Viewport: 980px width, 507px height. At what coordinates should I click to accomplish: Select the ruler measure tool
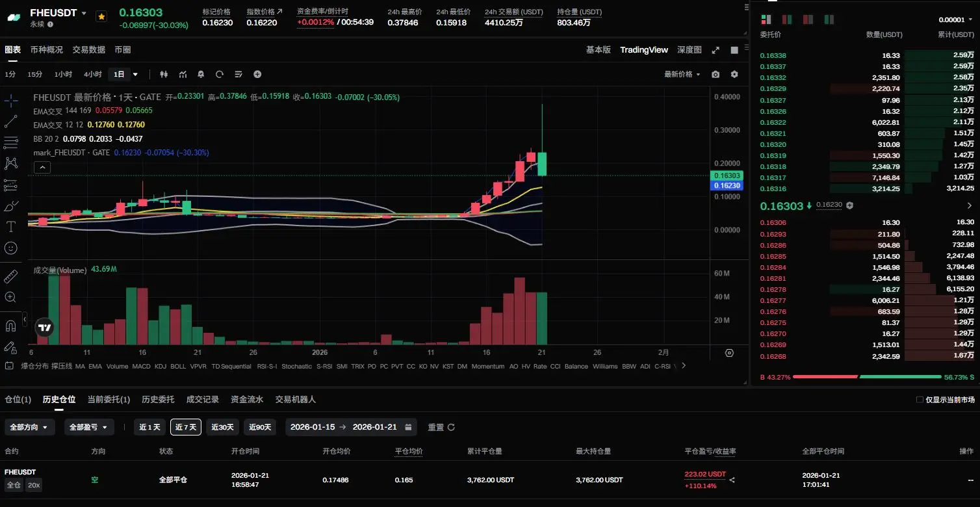pyautogui.click(x=11, y=276)
